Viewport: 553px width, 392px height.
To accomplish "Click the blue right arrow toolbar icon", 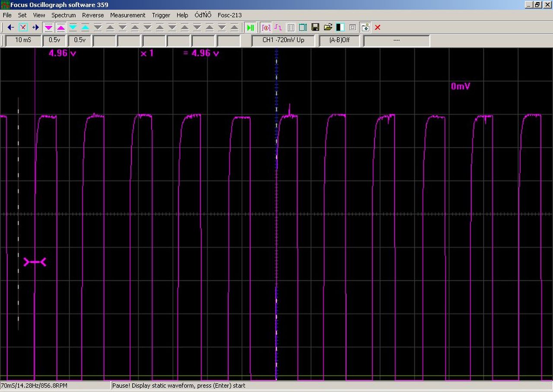I will 36,28.
